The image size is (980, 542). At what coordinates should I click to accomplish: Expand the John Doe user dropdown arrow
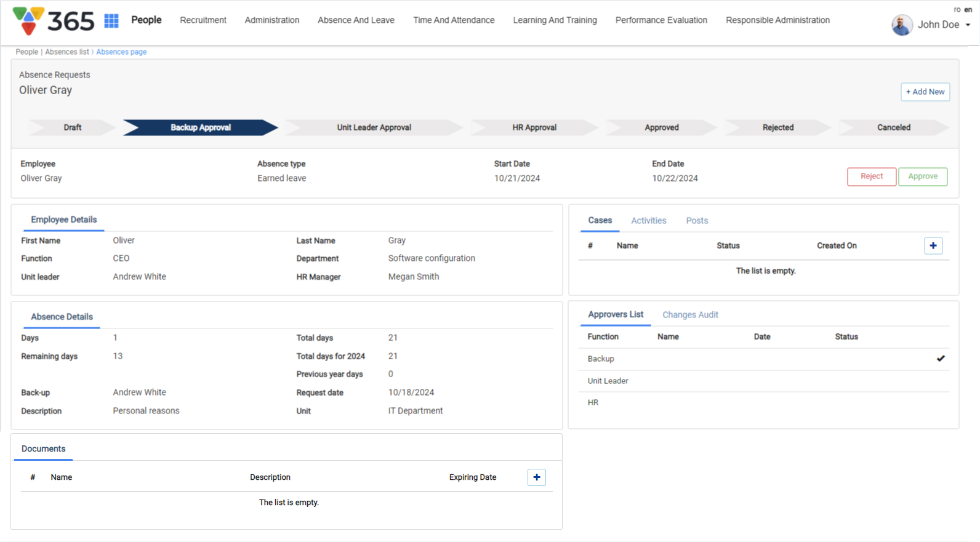[x=968, y=25]
